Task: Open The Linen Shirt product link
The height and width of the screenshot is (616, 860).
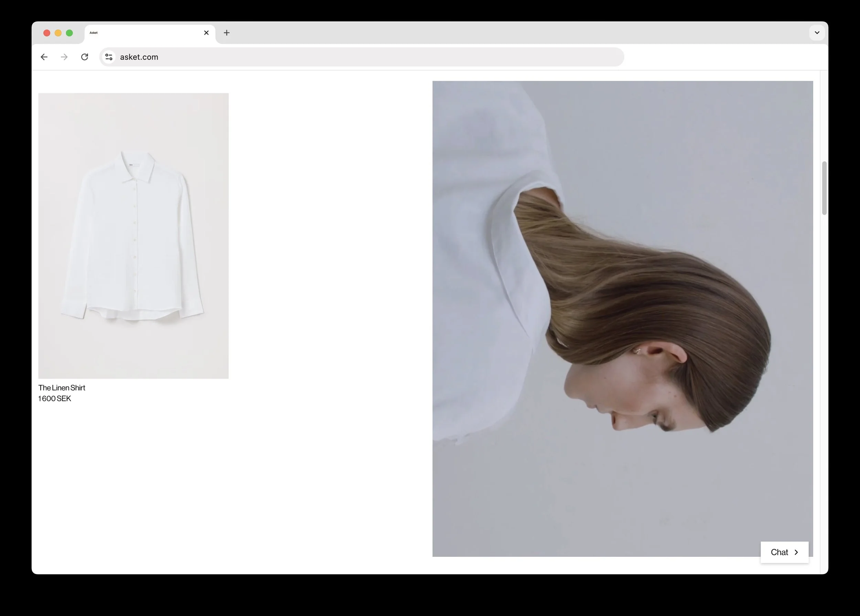Action: [62, 387]
